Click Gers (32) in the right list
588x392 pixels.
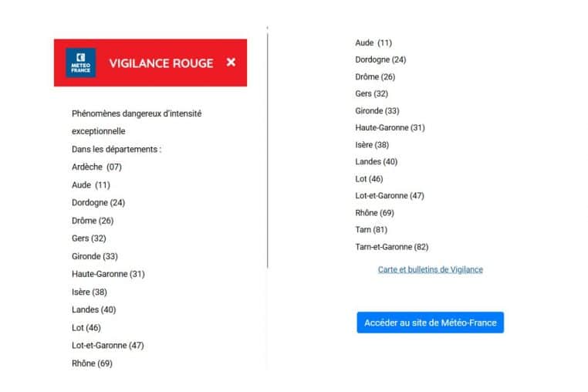(371, 93)
